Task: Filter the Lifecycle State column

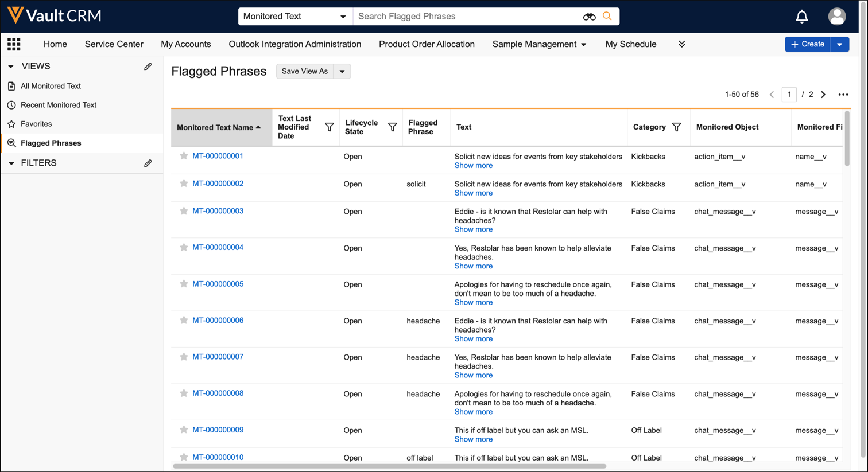Action: pyautogui.click(x=392, y=127)
